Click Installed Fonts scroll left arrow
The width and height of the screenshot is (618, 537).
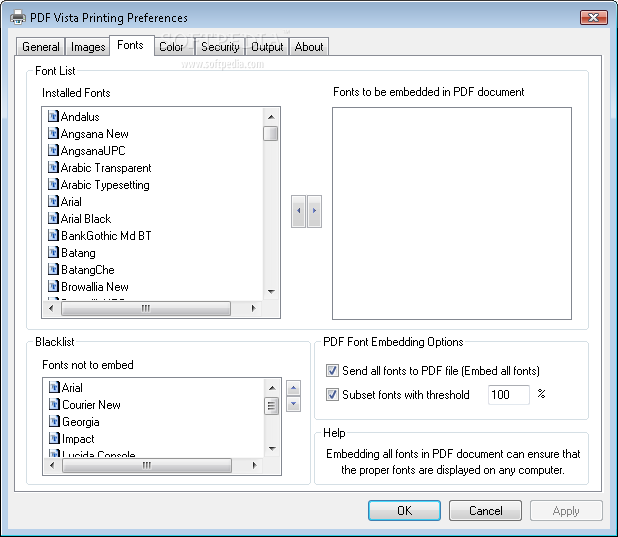51,308
